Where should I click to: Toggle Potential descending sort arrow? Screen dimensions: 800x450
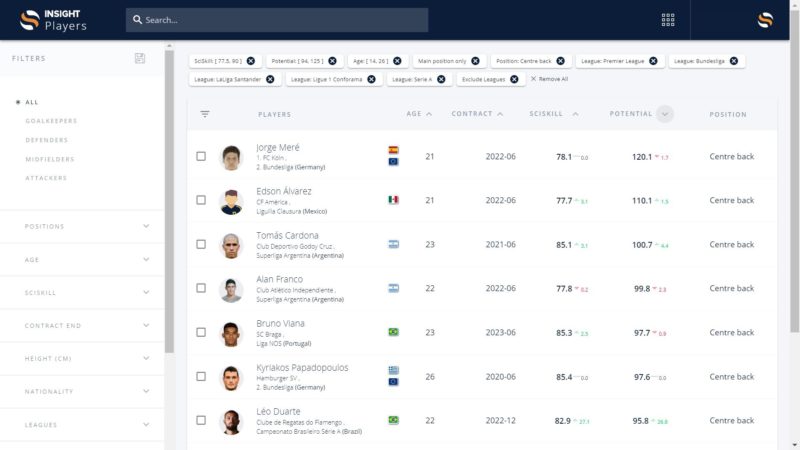(x=665, y=114)
